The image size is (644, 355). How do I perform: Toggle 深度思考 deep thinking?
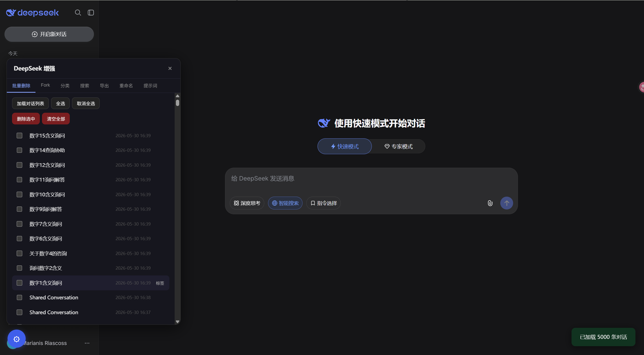247,203
